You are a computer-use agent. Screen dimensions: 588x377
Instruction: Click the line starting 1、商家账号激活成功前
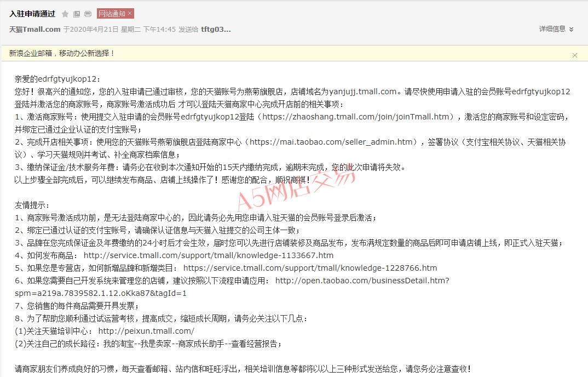pos(195,218)
